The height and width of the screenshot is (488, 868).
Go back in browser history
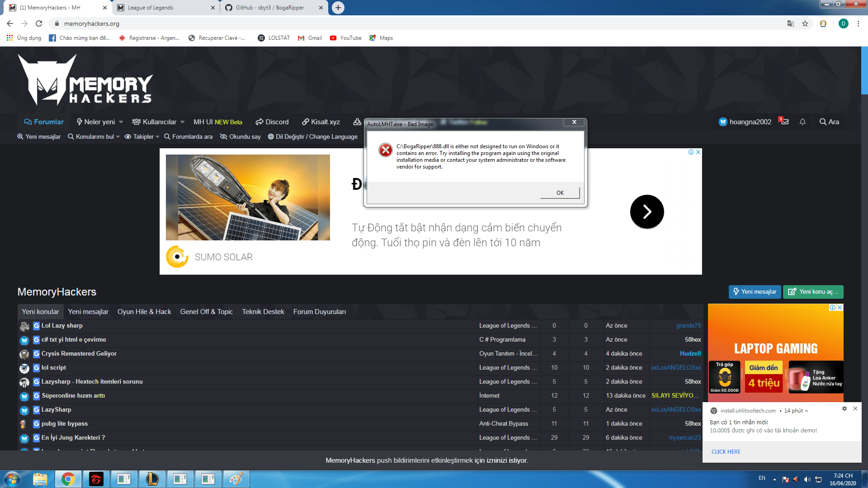[x=10, y=23]
